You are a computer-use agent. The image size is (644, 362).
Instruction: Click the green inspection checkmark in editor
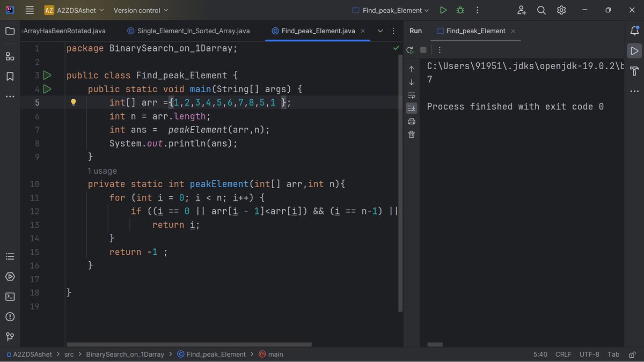(396, 48)
